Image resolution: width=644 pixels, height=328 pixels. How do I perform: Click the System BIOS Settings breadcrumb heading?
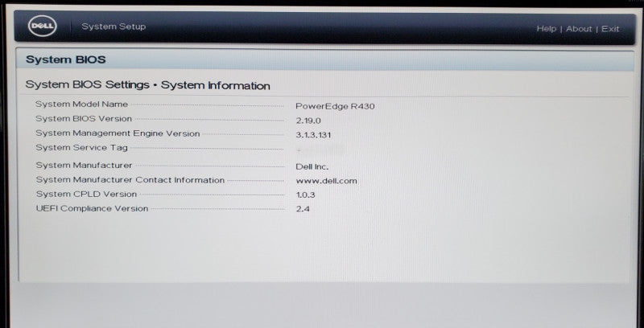pyautogui.click(x=148, y=85)
